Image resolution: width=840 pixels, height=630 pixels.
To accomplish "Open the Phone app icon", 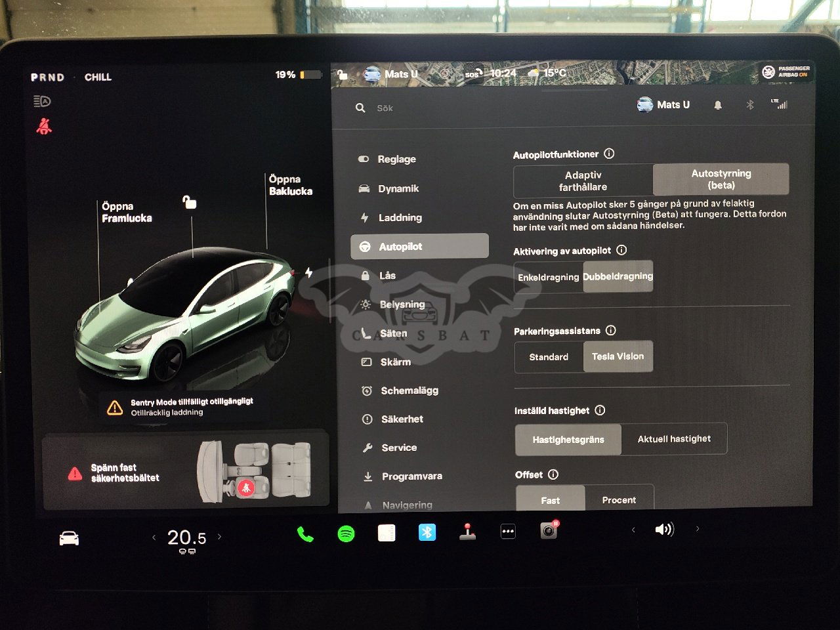I will pyautogui.click(x=305, y=534).
